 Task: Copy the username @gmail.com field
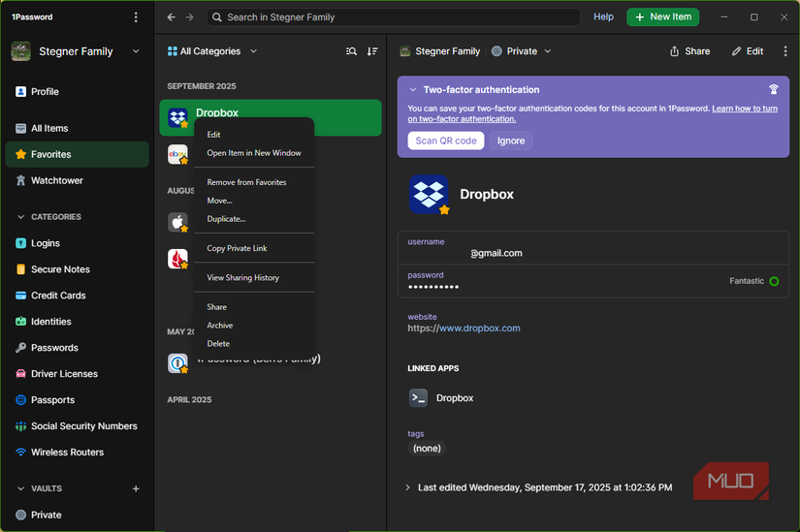click(x=592, y=248)
